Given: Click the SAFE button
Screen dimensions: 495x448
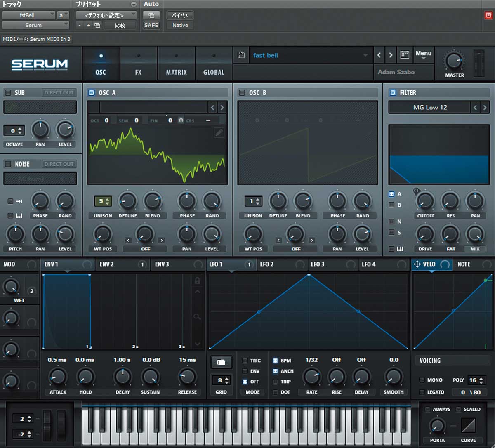Looking at the screenshot, I should (151, 25).
